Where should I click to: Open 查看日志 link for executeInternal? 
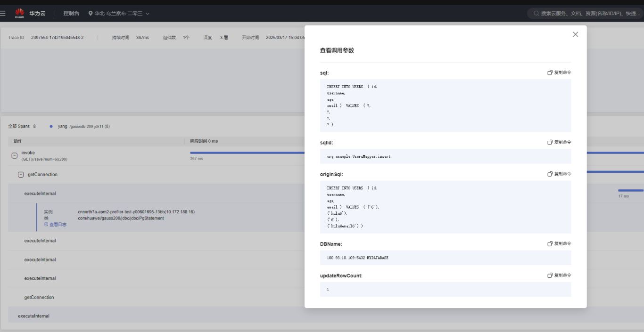[58, 225]
